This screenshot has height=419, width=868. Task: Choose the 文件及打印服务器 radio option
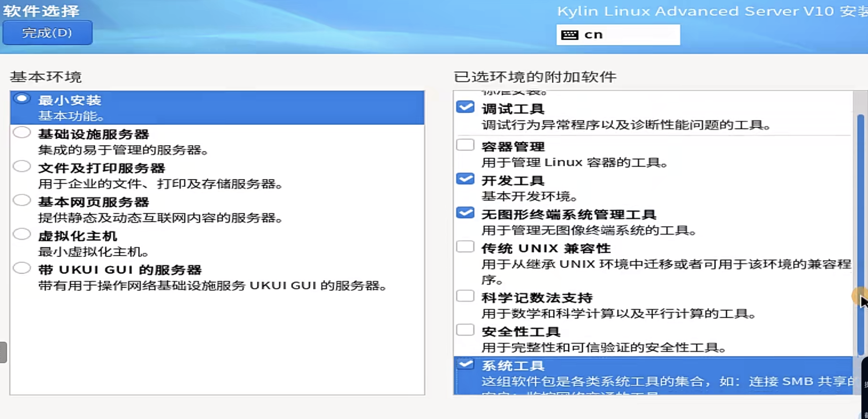click(x=22, y=166)
